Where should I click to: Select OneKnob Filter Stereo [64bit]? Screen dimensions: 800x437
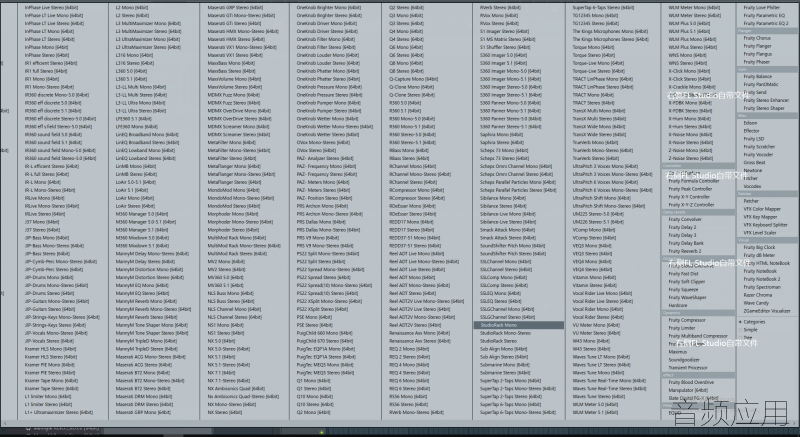tap(327, 47)
